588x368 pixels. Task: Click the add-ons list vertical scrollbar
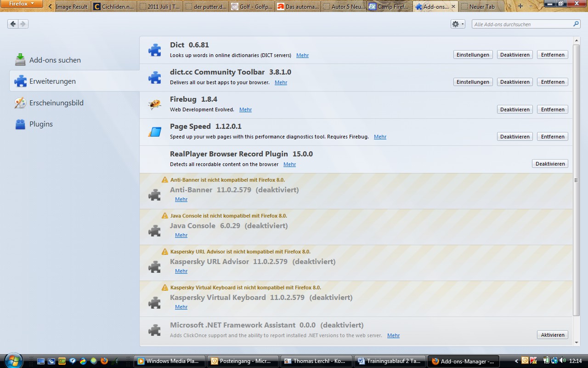coord(577,179)
